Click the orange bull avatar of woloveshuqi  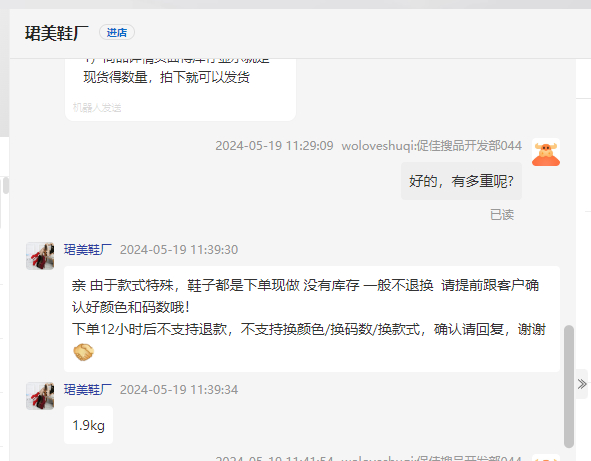click(x=546, y=152)
